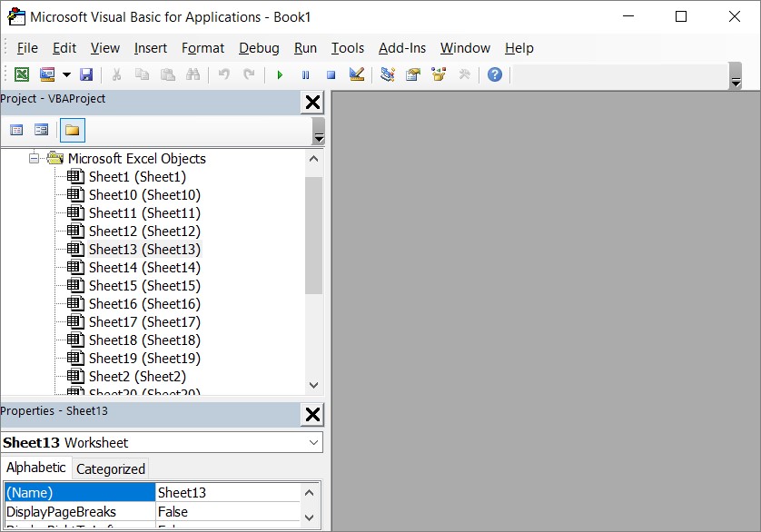Select Sheet18 (Sheet18) in project tree
The height and width of the screenshot is (532, 761).
coord(144,340)
